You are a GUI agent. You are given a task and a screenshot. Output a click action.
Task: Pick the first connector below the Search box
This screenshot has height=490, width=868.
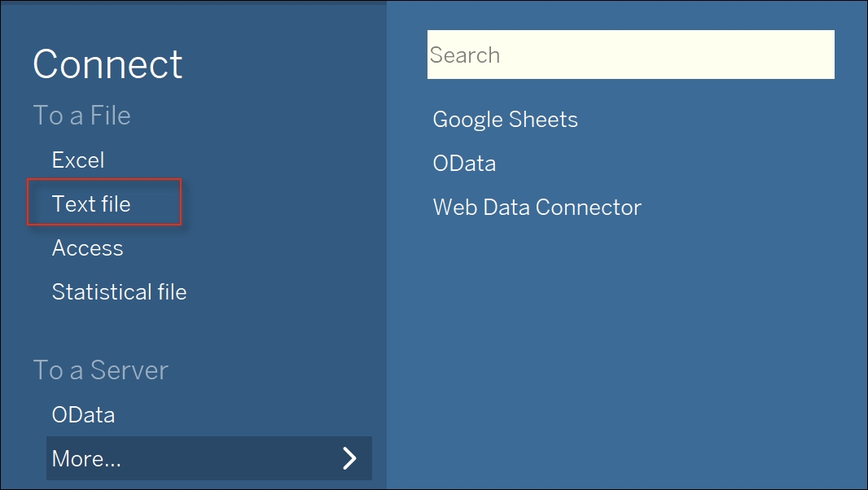point(505,120)
